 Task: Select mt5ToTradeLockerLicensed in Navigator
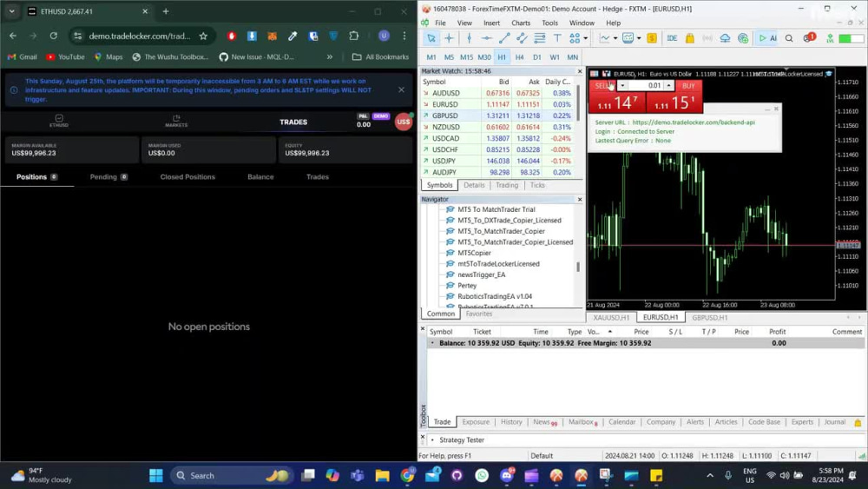click(498, 263)
